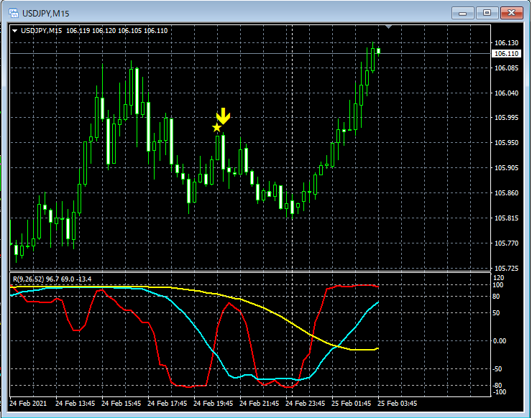Click the current price label 106.110

506,54
